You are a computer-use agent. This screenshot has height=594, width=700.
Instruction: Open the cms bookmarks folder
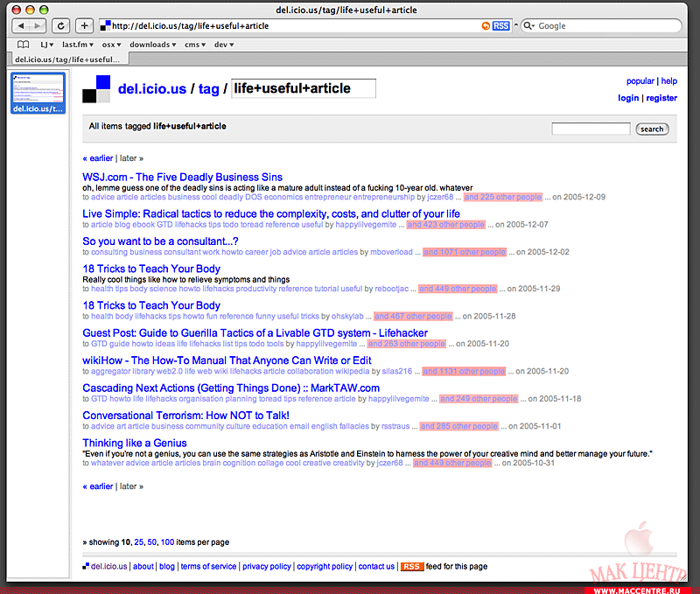195,45
